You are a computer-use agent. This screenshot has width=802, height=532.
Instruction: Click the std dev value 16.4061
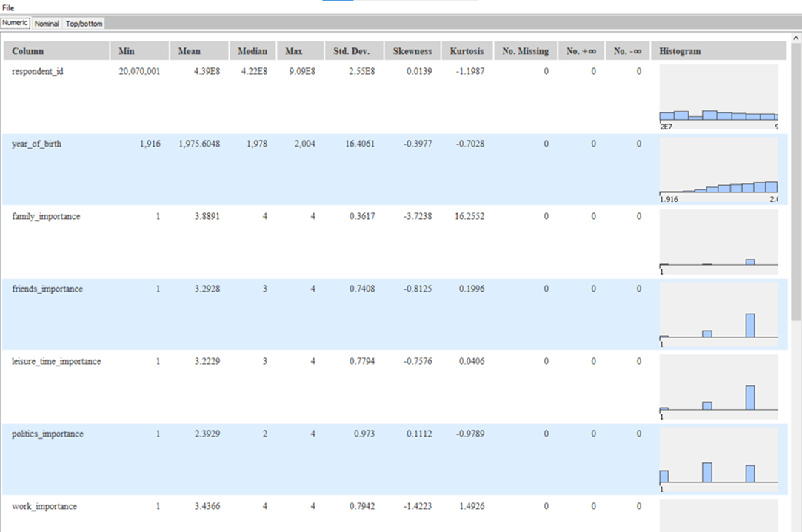[360, 144]
